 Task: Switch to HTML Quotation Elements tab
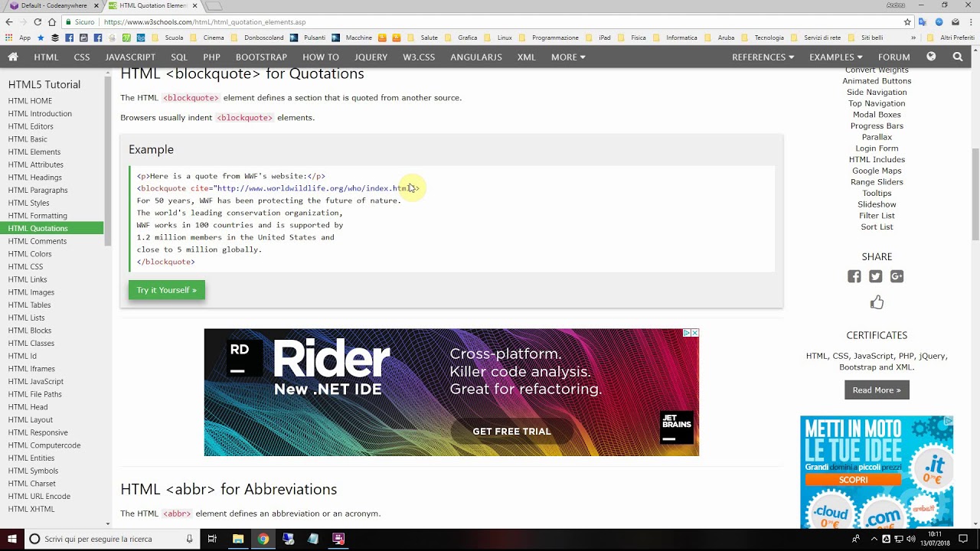tap(153, 5)
